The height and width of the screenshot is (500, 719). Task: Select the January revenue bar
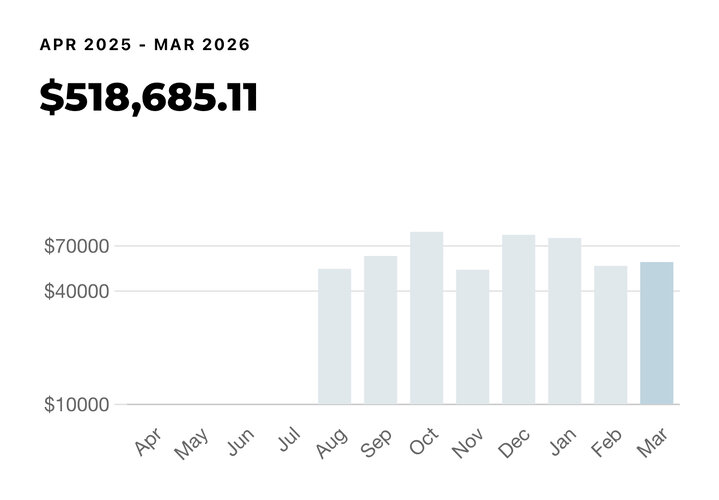(564, 321)
